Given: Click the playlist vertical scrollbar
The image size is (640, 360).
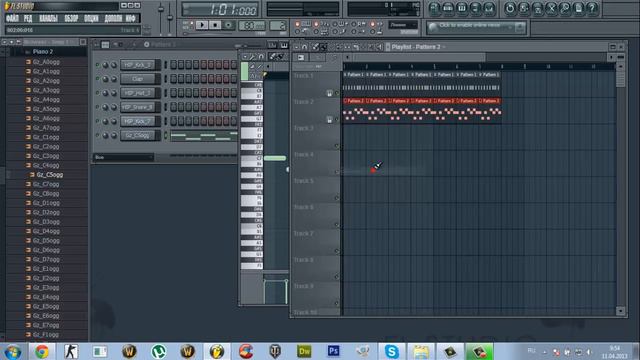Looking at the screenshot, I should point(620,188).
